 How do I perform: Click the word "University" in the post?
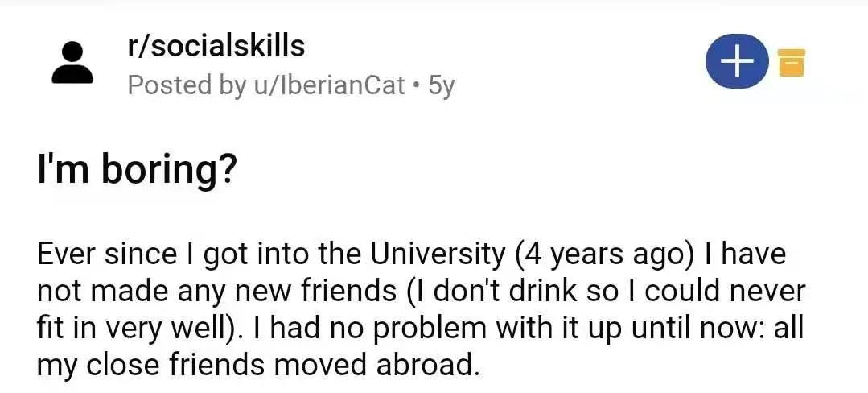point(436,255)
